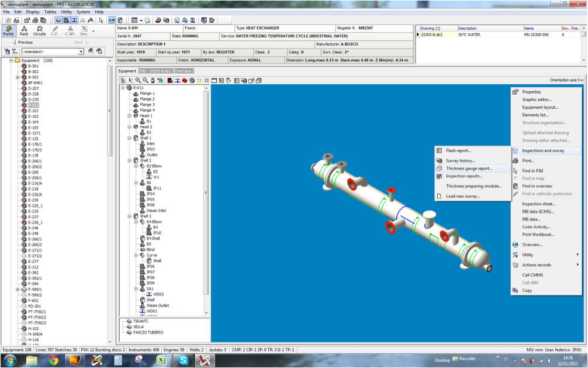Click the zoom in magnifier in equipment toolbar
Viewport: 588px width, 368px height.
[138, 80]
